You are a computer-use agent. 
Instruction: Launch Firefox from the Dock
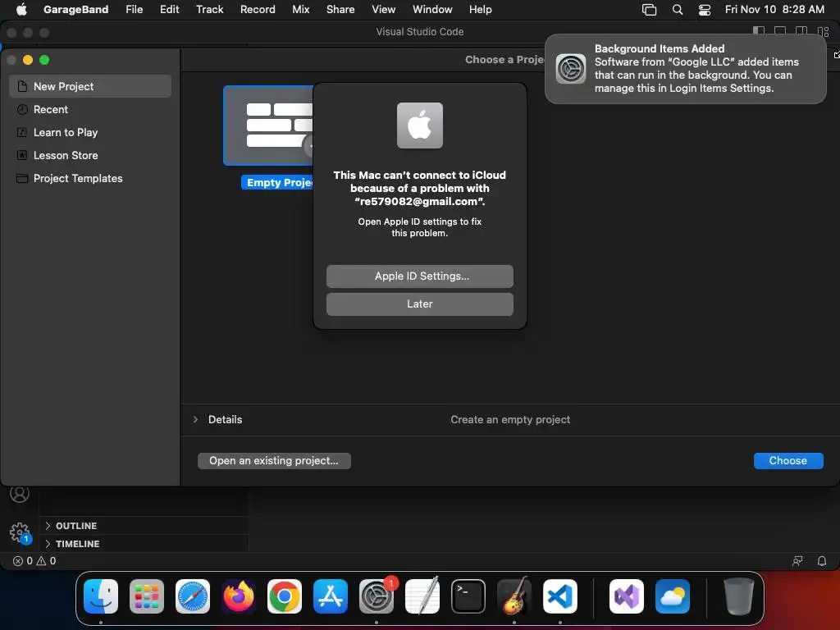pos(239,596)
